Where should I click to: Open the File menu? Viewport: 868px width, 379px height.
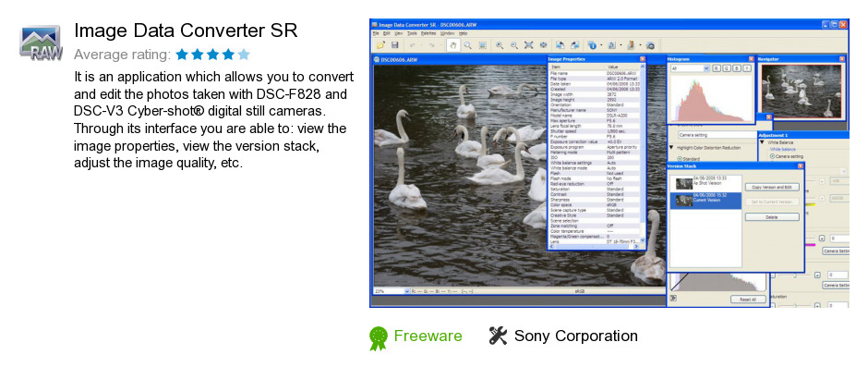tap(376, 33)
